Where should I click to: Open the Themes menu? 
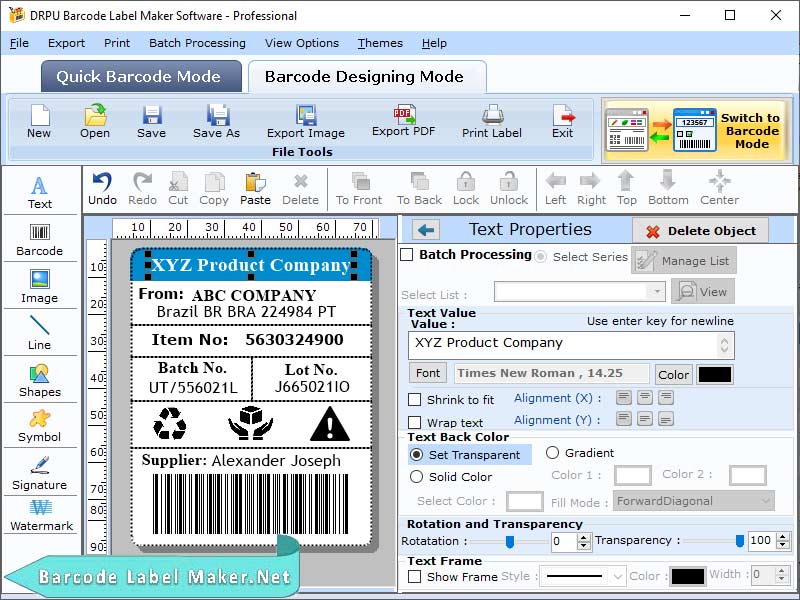(x=379, y=43)
